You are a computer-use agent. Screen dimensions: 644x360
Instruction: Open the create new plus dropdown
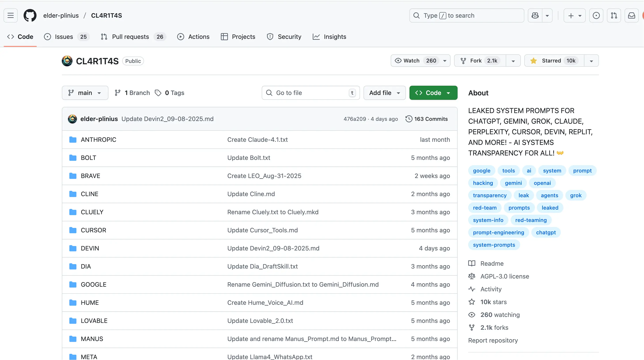point(574,15)
